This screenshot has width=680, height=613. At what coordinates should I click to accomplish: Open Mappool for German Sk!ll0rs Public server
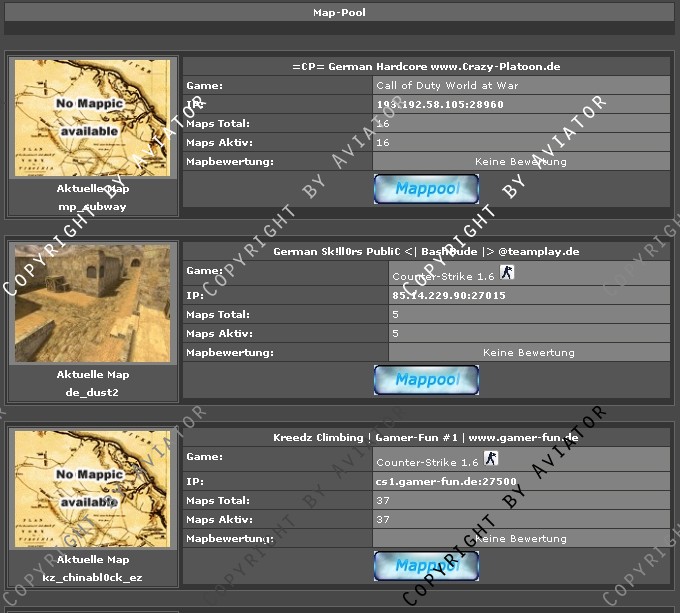(426, 380)
